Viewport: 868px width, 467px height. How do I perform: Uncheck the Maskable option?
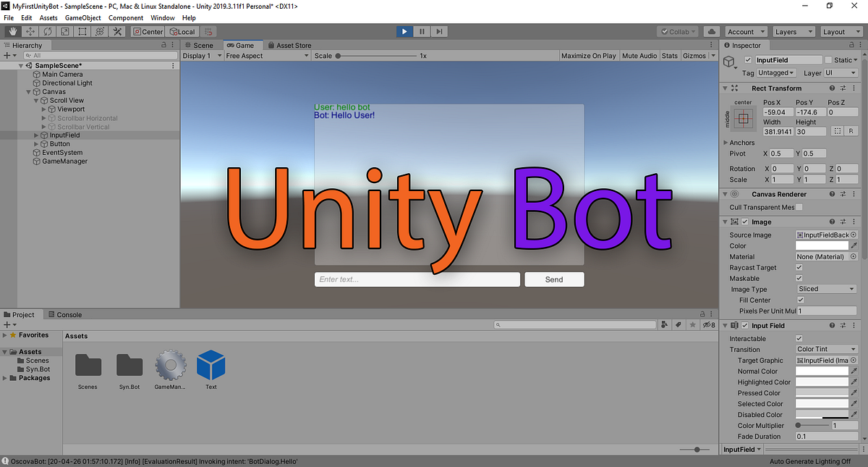coord(800,278)
